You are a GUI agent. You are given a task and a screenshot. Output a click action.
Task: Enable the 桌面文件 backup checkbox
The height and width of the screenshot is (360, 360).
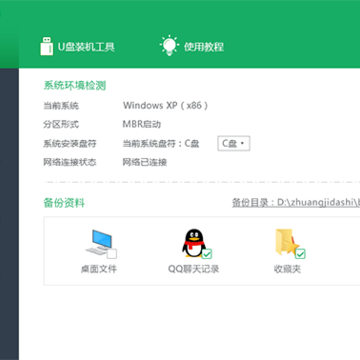coord(112,254)
